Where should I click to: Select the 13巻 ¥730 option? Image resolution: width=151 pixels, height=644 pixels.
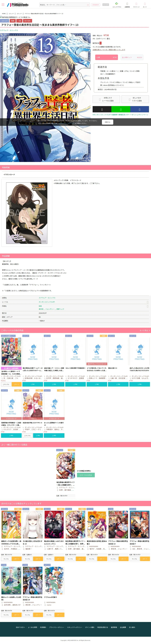(x=106, y=58)
